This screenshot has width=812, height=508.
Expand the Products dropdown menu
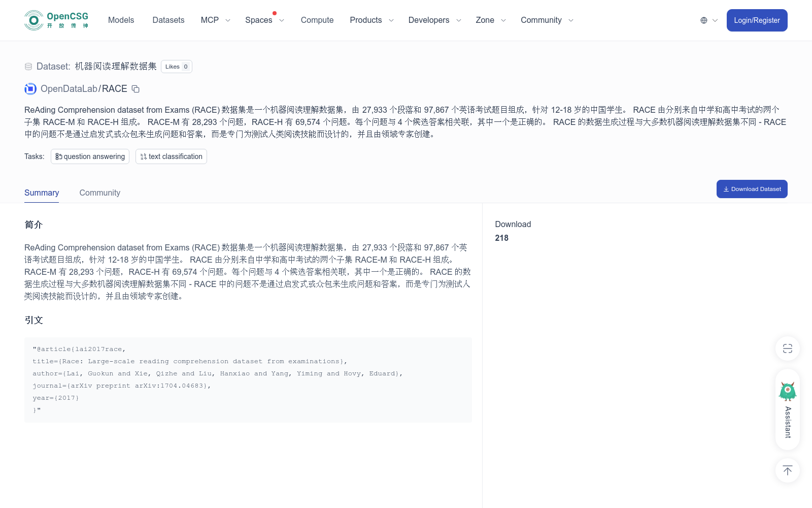click(371, 20)
